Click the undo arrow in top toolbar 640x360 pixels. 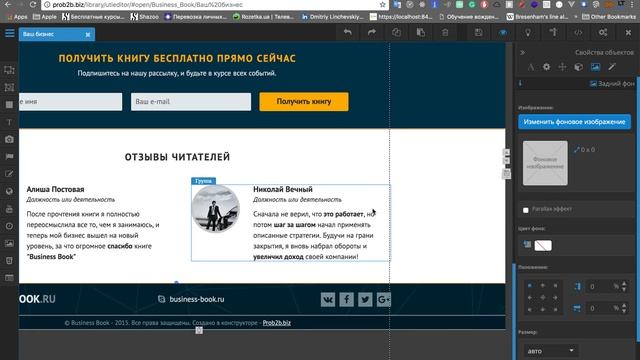coord(347,33)
